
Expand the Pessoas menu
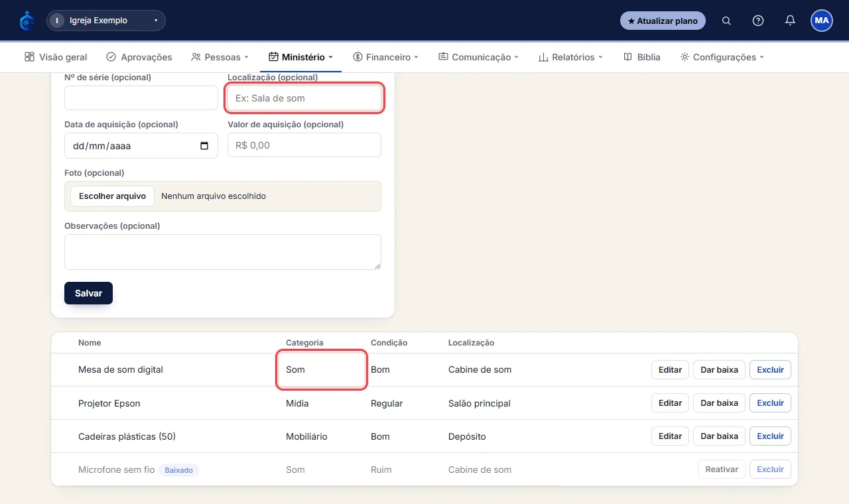click(220, 57)
